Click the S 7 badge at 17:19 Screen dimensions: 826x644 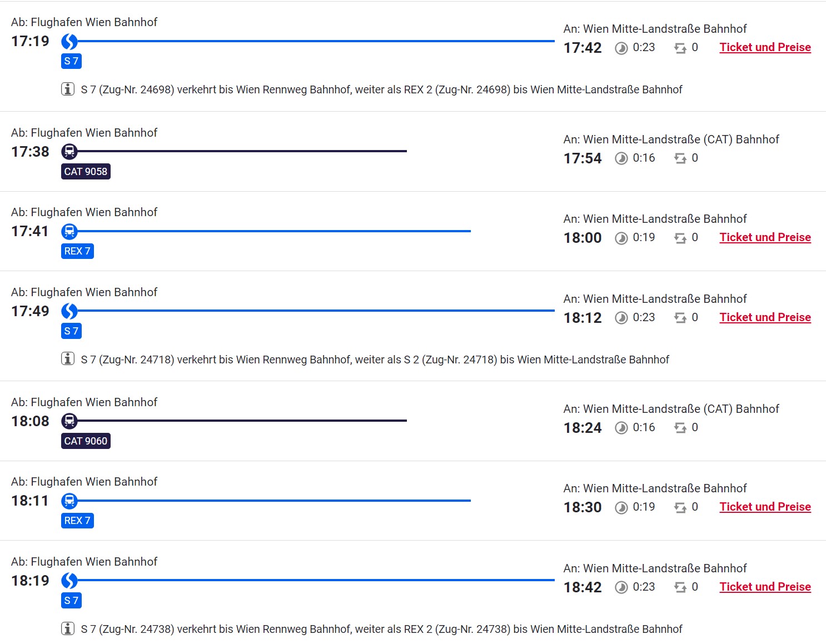coord(71,61)
